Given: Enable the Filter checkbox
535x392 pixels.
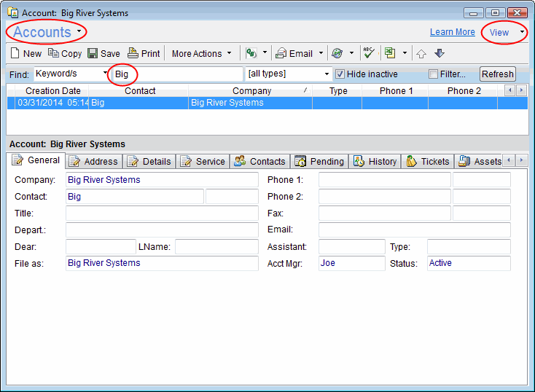Looking at the screenshot, I should point(434,74).
